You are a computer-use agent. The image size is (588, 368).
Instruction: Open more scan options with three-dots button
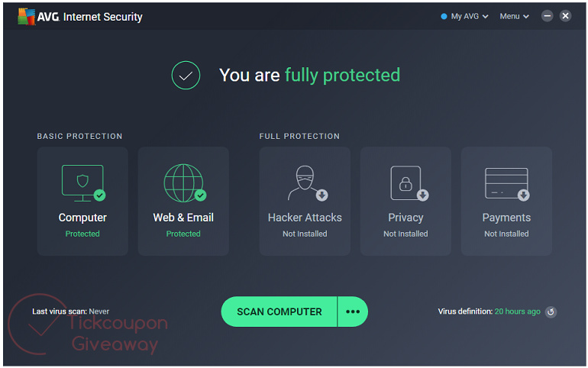point(352,312)
